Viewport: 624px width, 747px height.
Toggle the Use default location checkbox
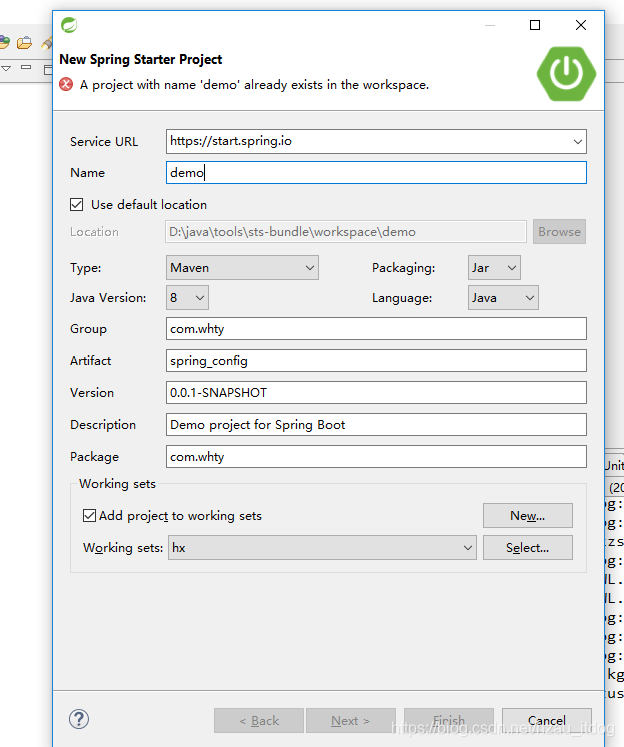coord(77,205)
